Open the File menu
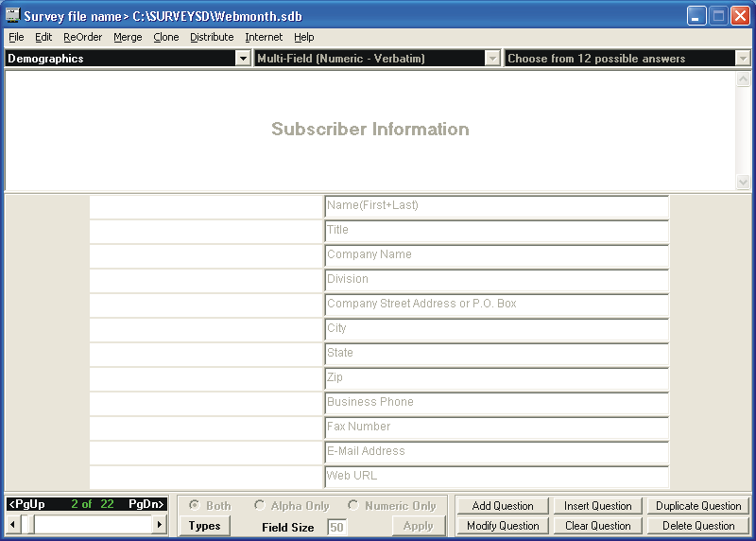 click(16, 37)
